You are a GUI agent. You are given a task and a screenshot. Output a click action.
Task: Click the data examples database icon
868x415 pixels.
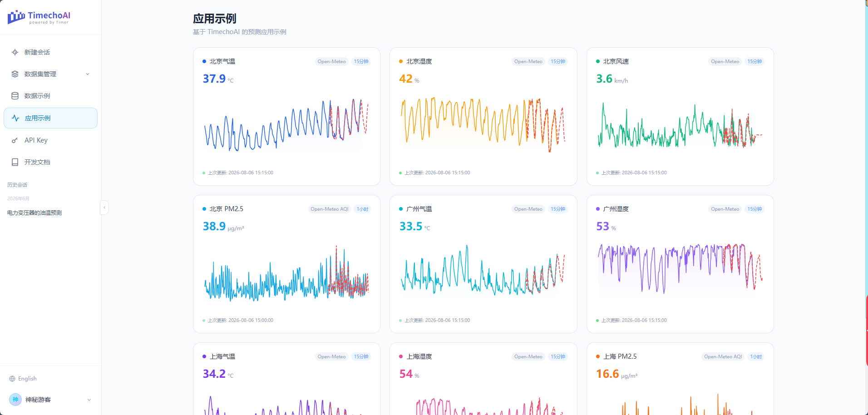15,96
